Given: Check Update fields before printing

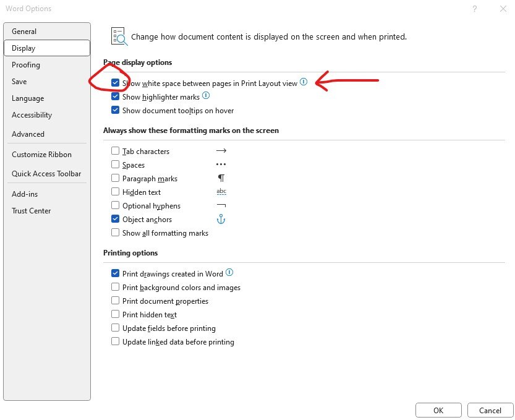Looking at the screenshot, I should pos(115,328).
